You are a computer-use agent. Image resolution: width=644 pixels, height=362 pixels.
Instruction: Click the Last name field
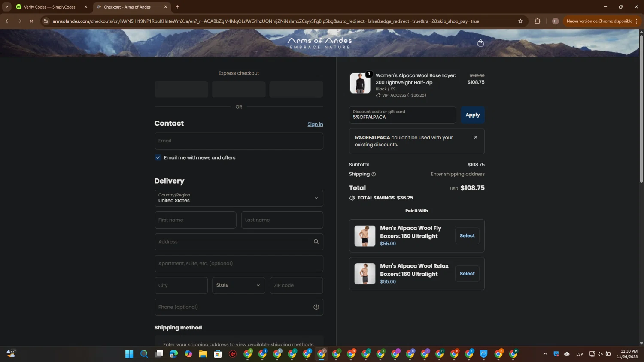pyautogui.click(x=282, y=220)
